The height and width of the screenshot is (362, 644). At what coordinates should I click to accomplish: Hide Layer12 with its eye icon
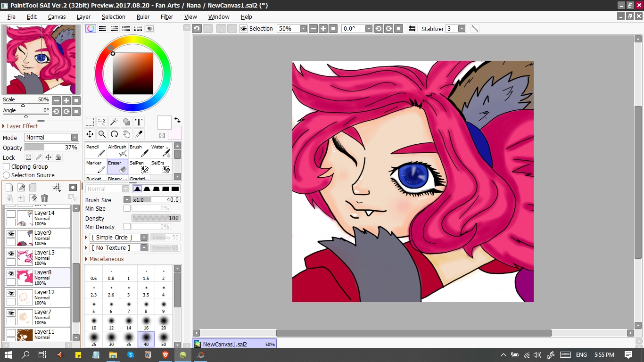[x=11, y=293]
